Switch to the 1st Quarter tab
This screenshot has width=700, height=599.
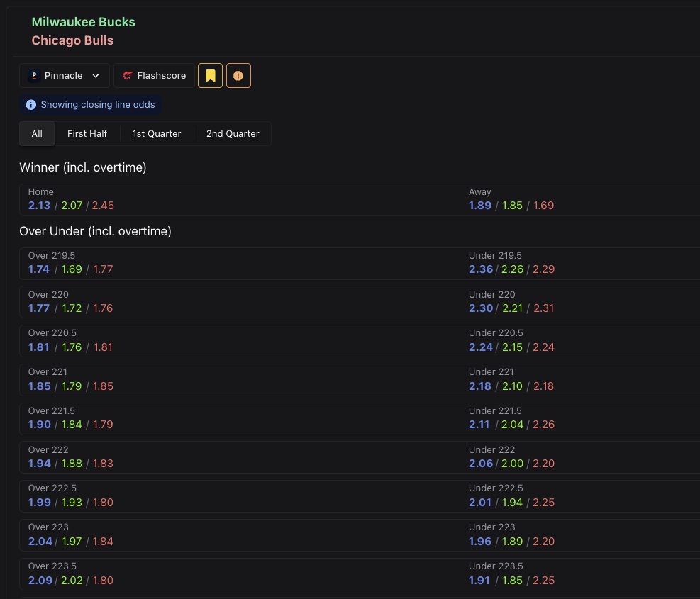(157, 133)
